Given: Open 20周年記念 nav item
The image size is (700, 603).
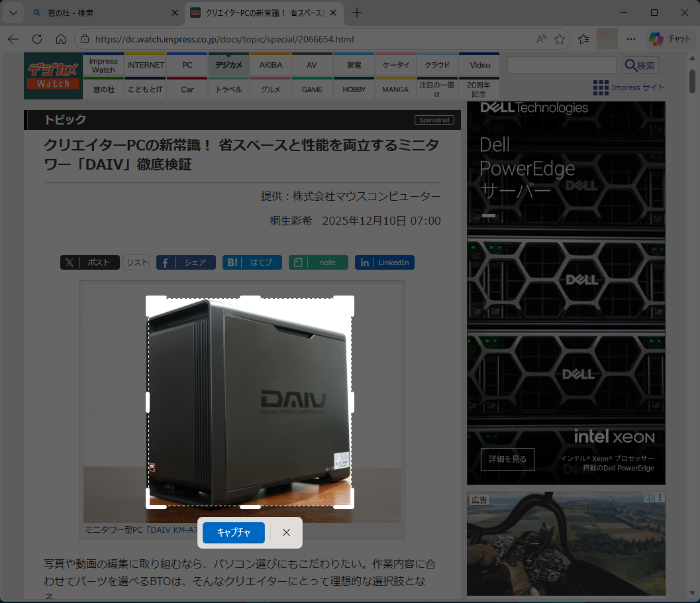Looking at the screenshot, I should tap(479, 89).
